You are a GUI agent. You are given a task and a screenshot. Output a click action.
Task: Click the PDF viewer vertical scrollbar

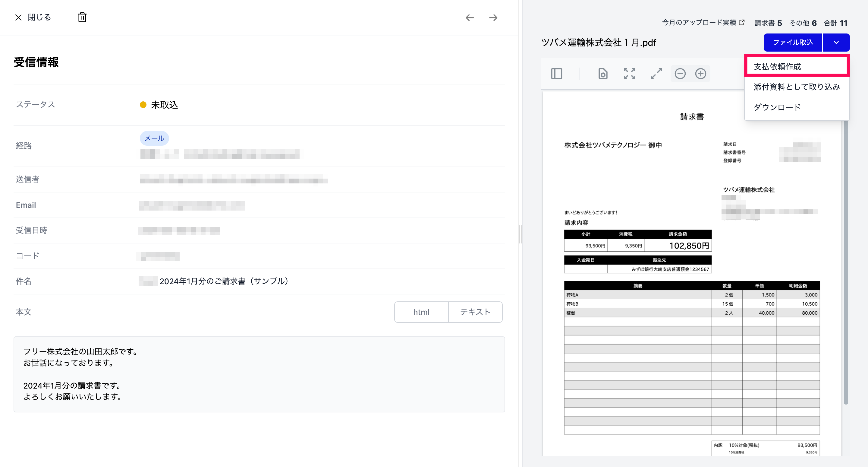(846, 262)
